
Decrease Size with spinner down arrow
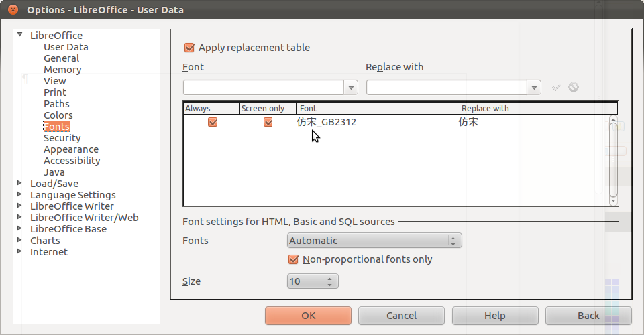330,285
